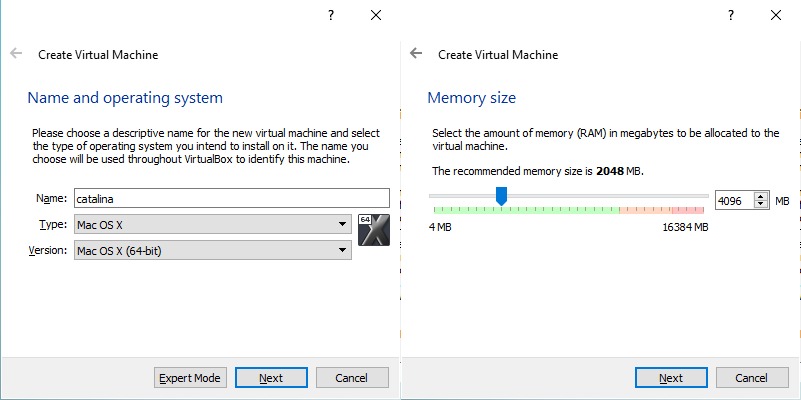The height and width of the screenshot is (400, 801).
Task: Click the greyed back arrow in the Name dialog
Action: (16, 53)
